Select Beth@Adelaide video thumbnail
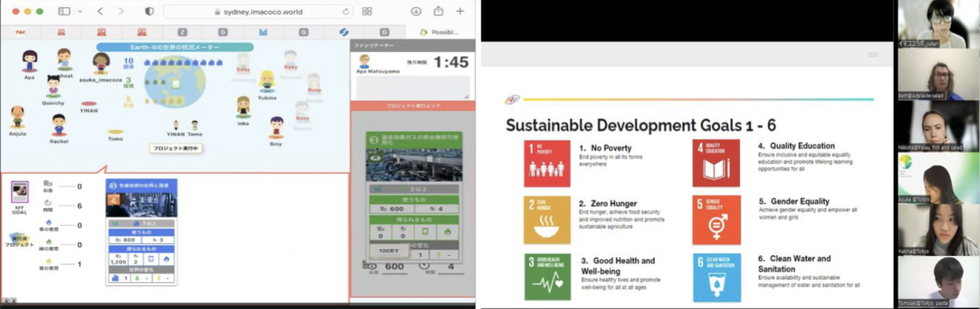This screenshot has width=980, height=309. coord(938,75)
